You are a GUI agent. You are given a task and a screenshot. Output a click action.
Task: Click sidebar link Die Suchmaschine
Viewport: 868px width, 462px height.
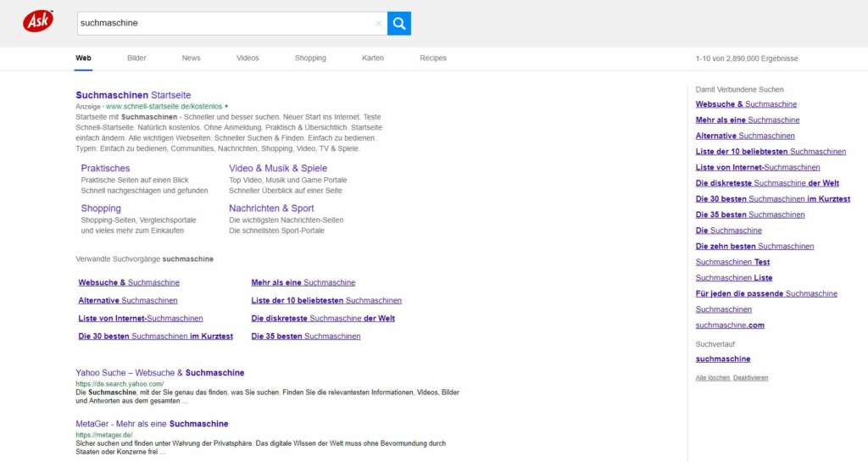[728, 231]
